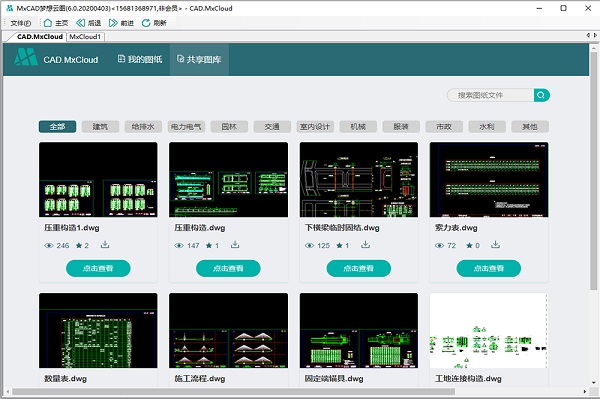The image size is (600, 399).
Task: Click the home (主页) toolbar icon
Action: [48, 23]
